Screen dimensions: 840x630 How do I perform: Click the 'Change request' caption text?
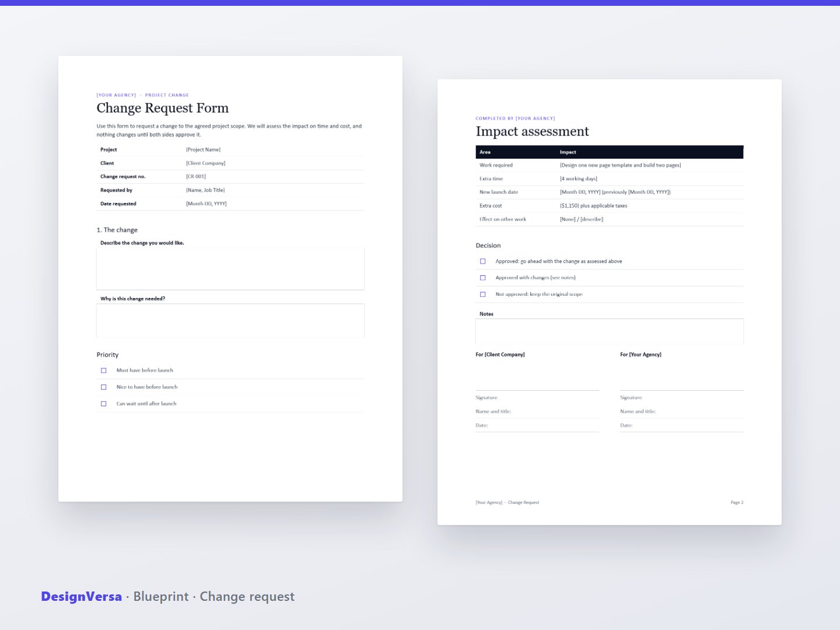(247, 597)
